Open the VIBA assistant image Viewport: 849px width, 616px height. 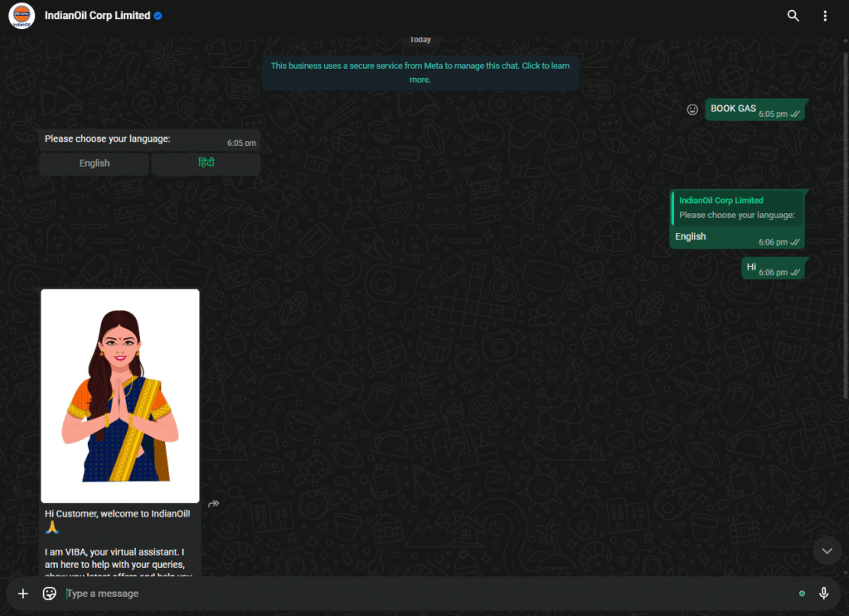pos(120,395)
